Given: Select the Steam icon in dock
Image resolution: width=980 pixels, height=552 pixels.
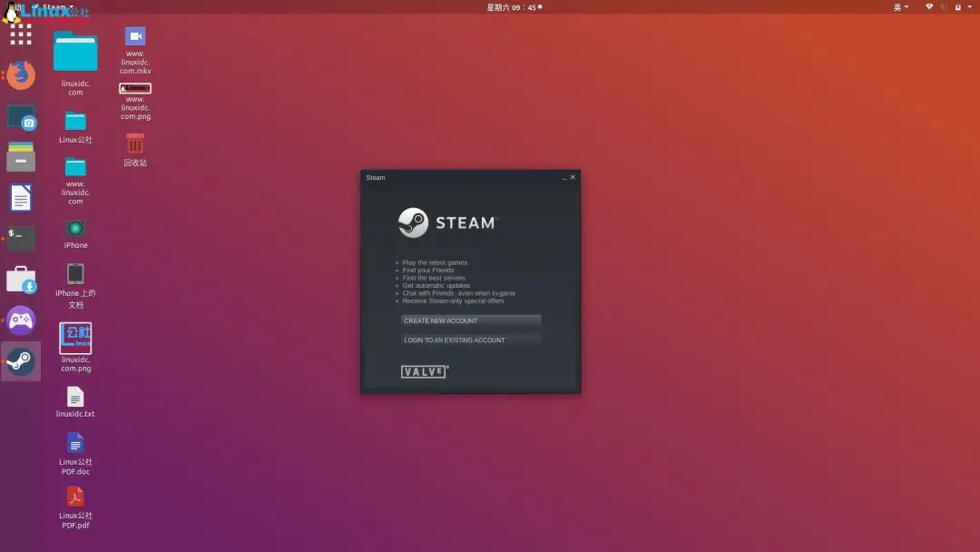Looking at the screenshot, I should coord(21,360).
